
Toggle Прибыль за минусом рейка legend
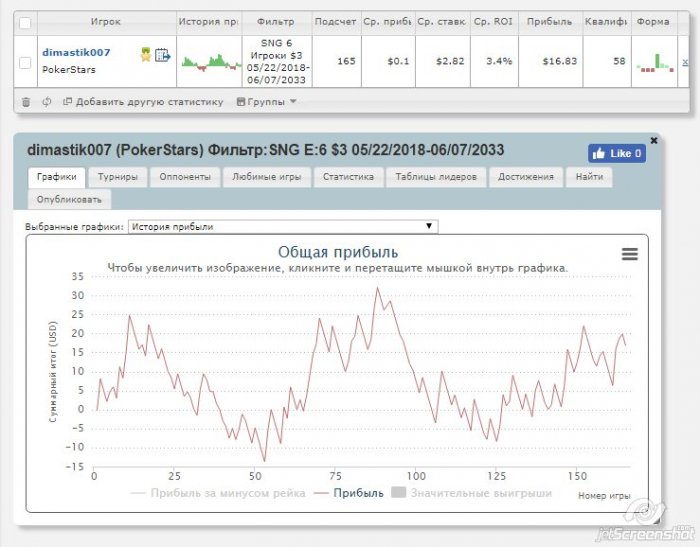click(x=218, y=493)
